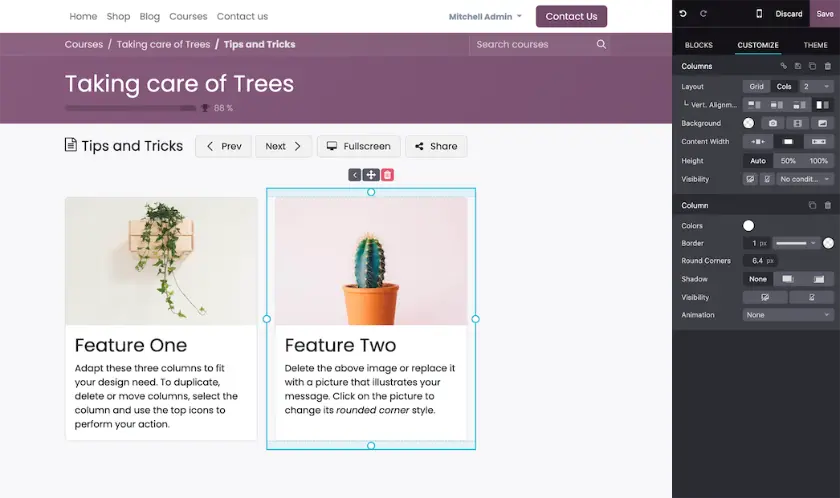Click the link icon in Columns header
The image size is (840, 498).
(x=783, y=66)
